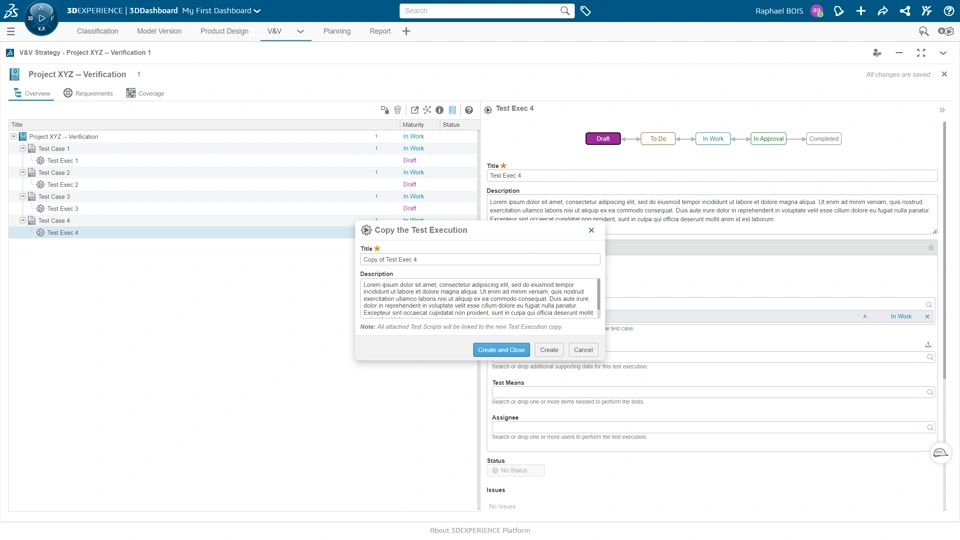Screen dimensions: 960x540
Task: Click the tag icon beside search
Action: click(585, 11)
